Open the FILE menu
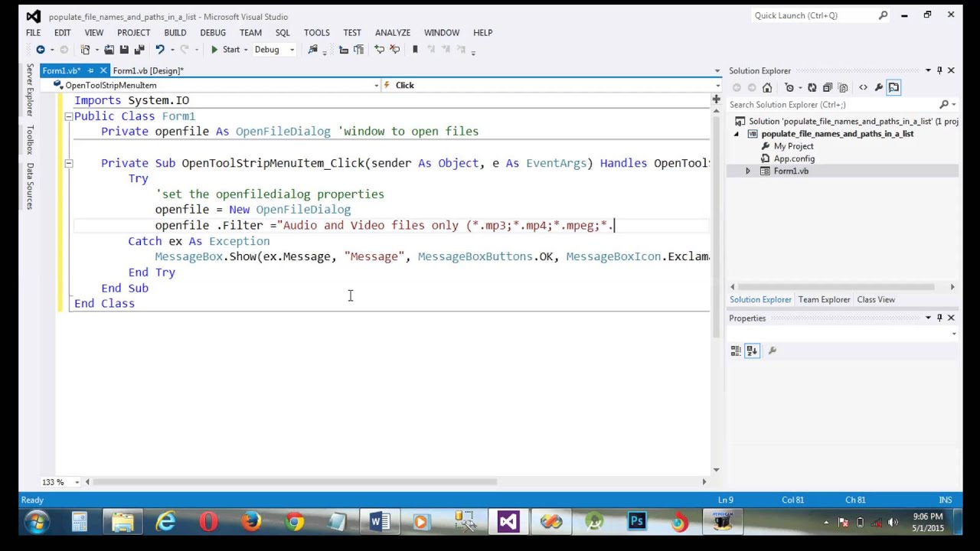Image resolution: width=980 pixels, height=551 pixels. pos(33,33)
